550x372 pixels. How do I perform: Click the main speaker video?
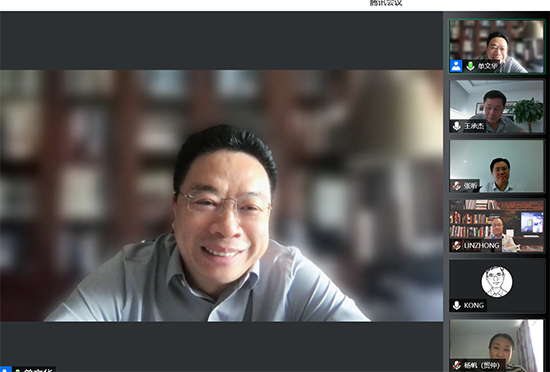(221, 196)
